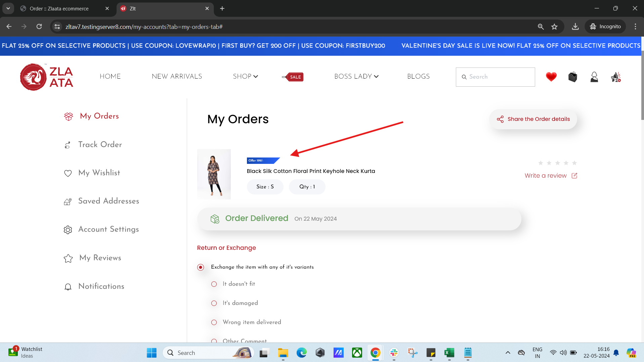Open the browser tab search dropdown
The height and width of the screenshot is (362, 644).
(8, 8)
